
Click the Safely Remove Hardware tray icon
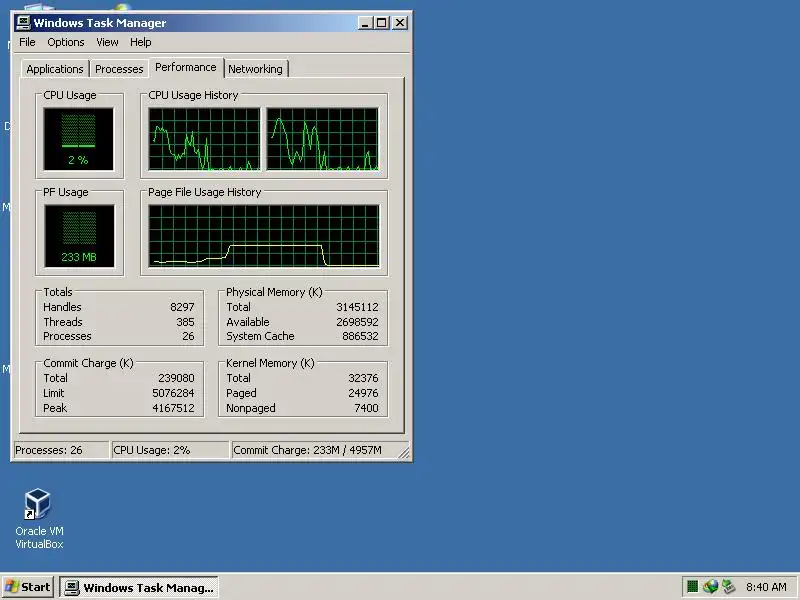(x=729, y=587)
